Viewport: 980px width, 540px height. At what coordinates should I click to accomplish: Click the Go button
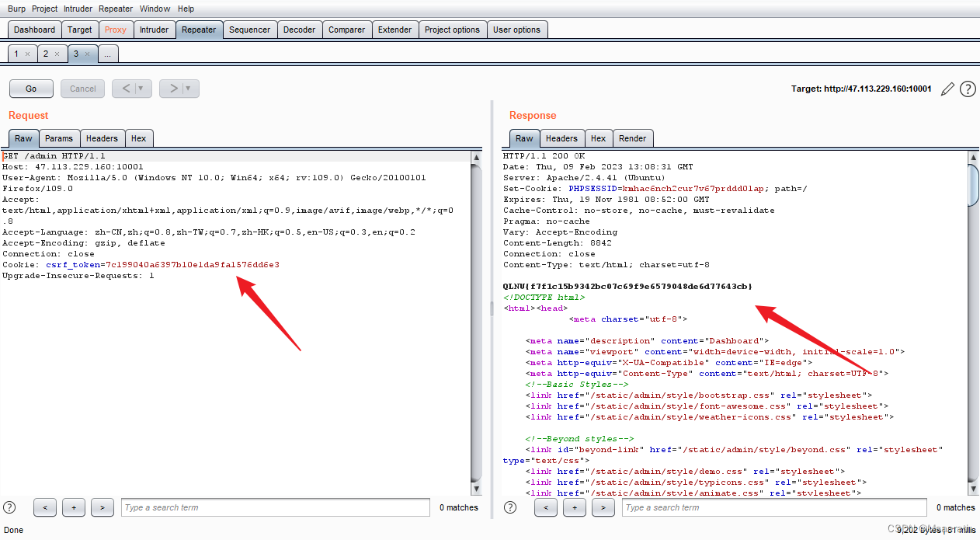click(31, 89)
